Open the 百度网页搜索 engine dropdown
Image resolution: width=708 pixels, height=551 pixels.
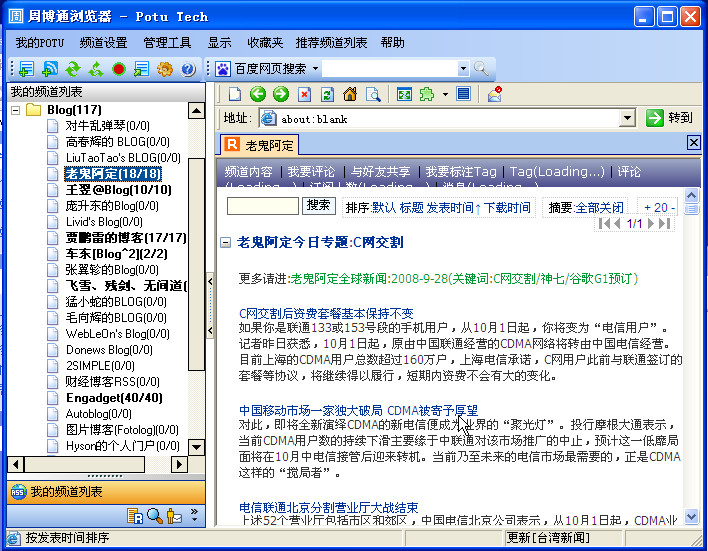[x=316, y=69]
